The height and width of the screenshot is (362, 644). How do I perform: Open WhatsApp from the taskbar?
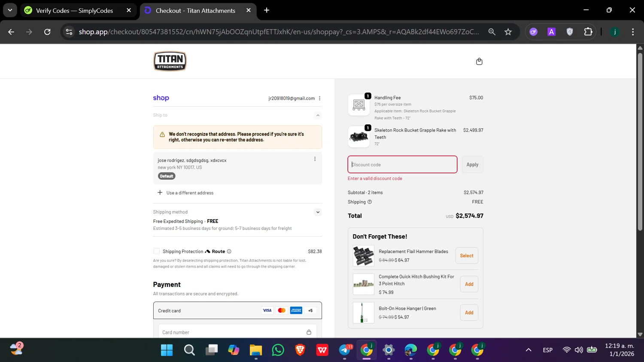pos(278,350)
